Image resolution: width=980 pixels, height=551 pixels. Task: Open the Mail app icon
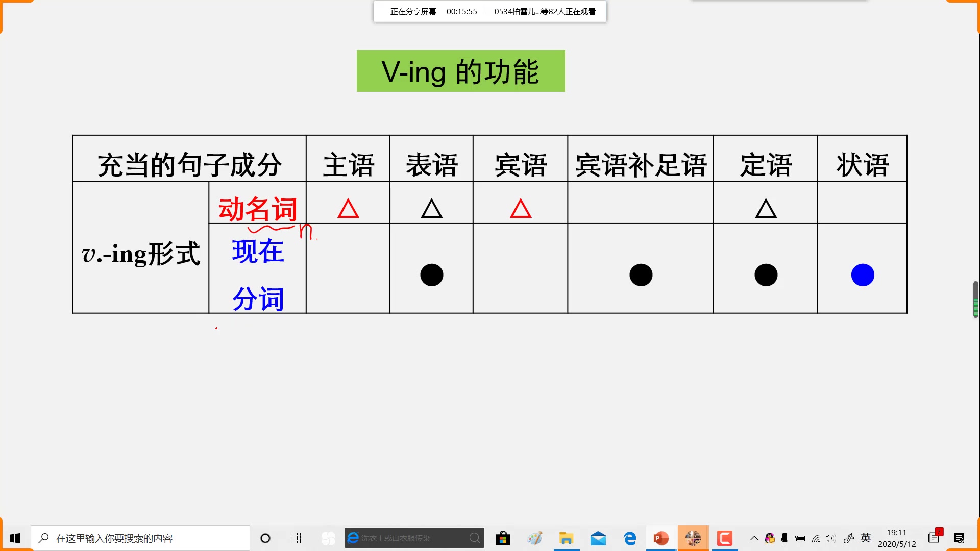[598, 538]
